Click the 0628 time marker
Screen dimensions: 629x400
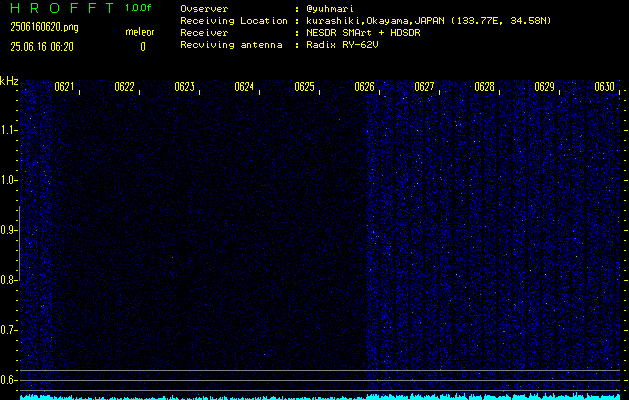pyautogui.click(x=484, y=87)
